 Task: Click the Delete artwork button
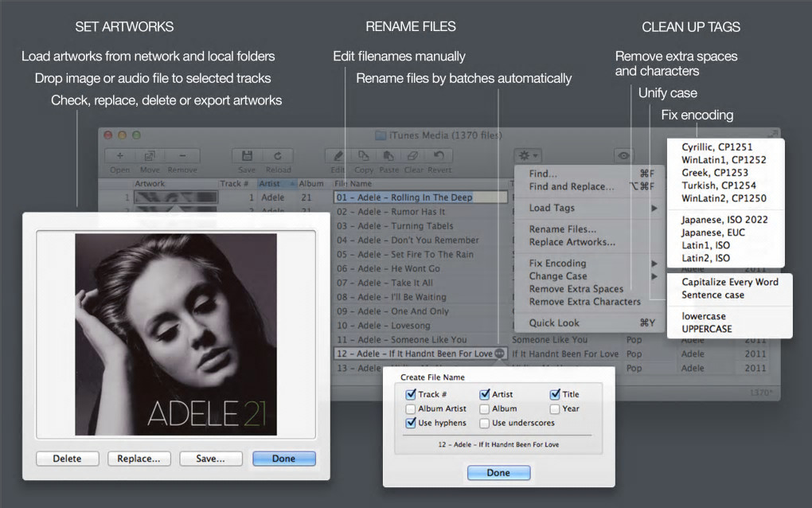coord(68,459)
